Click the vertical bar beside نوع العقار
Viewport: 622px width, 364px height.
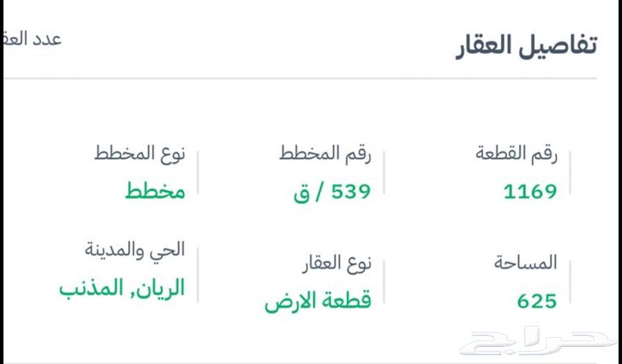coord(384,282)
